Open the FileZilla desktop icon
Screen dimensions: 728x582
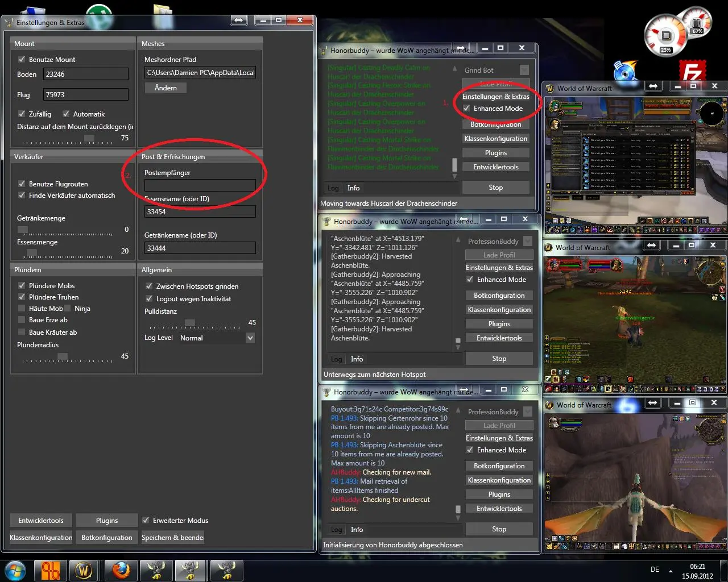(692, 72)
